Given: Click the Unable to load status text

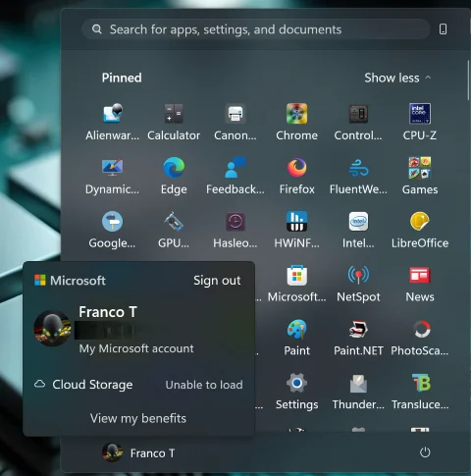Looking at the screenshot, I should click(204, 385).
